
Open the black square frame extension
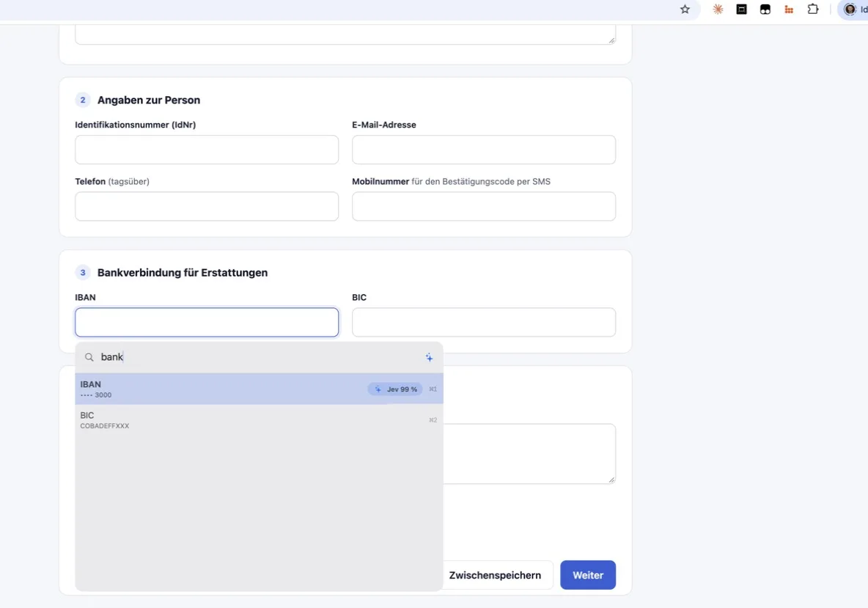point(741,9)
